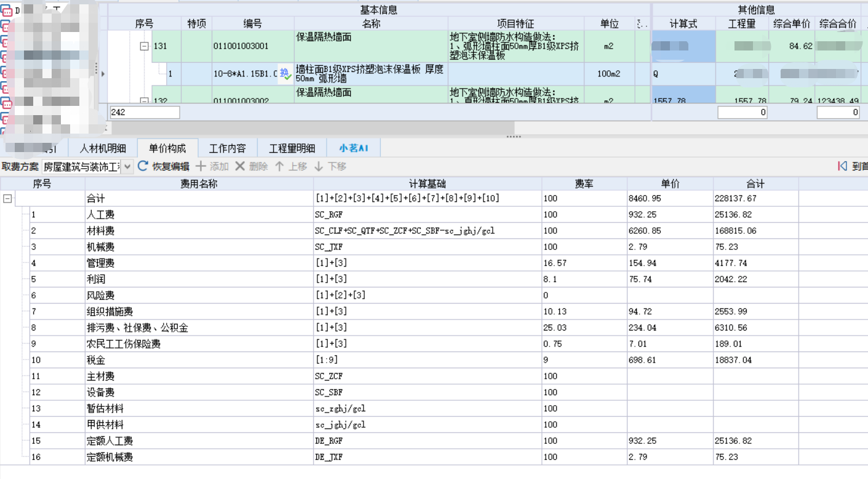Click the 费率 column header

pyautogui.click(x=584, y=183)
